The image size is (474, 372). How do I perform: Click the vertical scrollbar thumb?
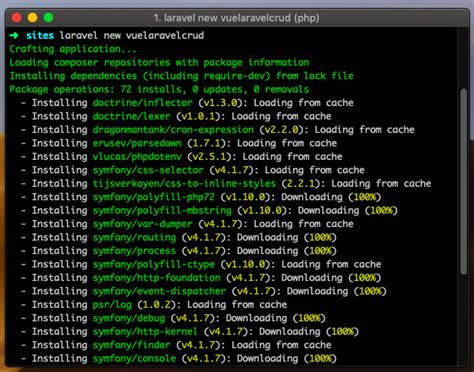point(464,182)
